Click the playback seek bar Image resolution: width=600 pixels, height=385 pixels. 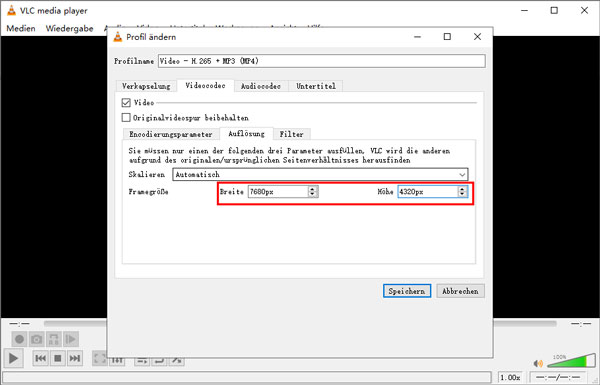click(300, 324)
